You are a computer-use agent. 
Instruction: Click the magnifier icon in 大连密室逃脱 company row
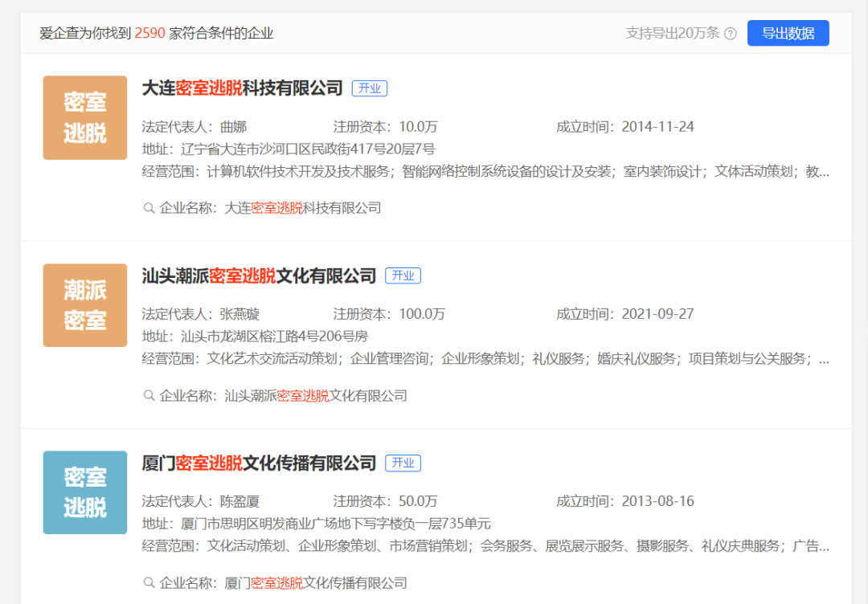click(x=149, y=207)
